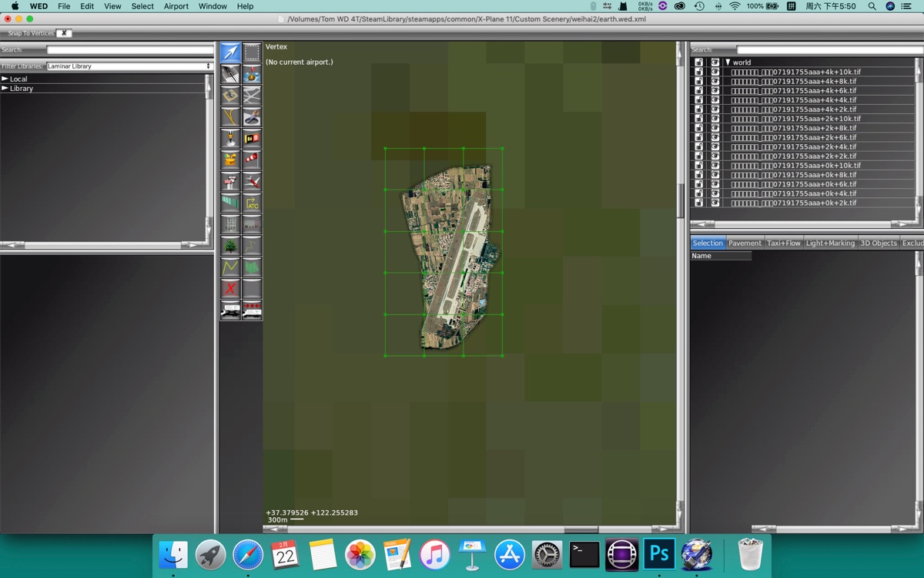924x578 pixels.
Task: Toggle lock icon for world item
Action: point(699,62)
